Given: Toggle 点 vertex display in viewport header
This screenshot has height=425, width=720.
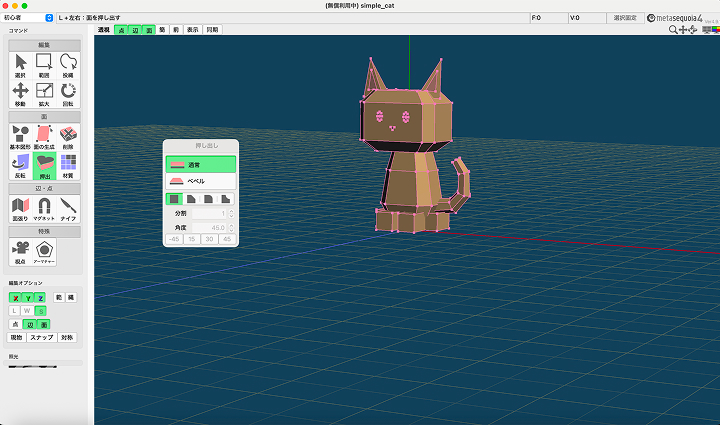Looking at the screenshot, I should tap(121, 30).
